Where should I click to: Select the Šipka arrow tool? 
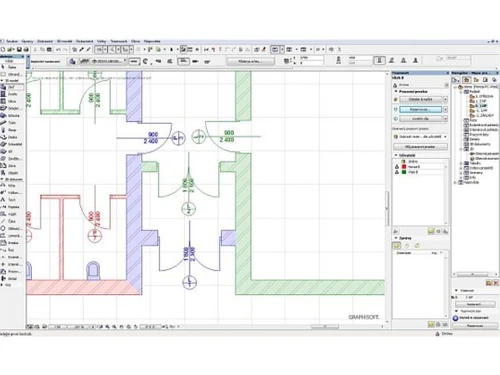point(12,67)
